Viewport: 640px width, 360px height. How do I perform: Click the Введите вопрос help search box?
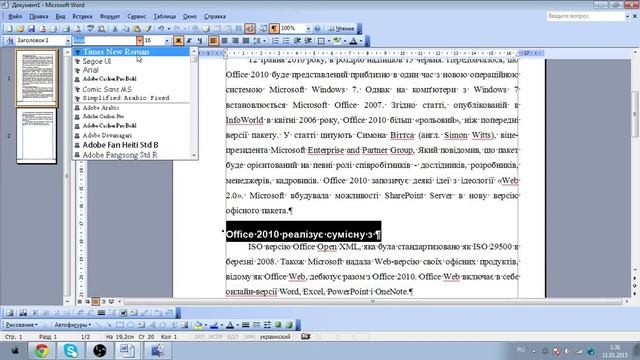click(x=586, y=16)
